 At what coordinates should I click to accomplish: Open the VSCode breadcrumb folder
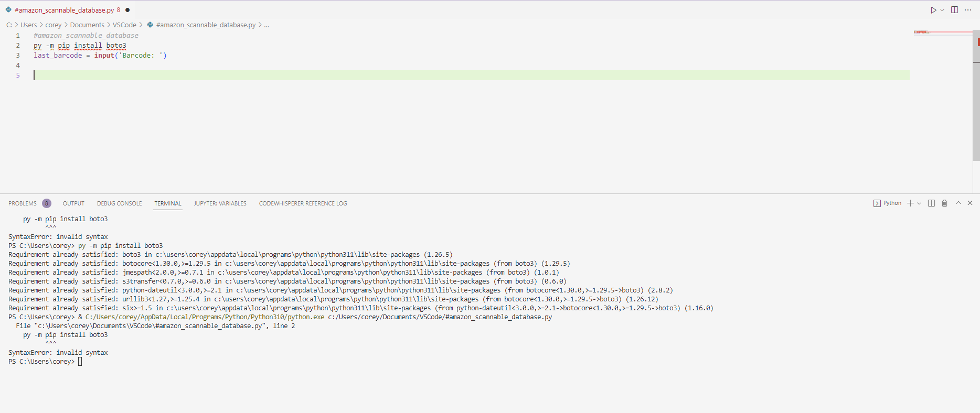point(124,25)
